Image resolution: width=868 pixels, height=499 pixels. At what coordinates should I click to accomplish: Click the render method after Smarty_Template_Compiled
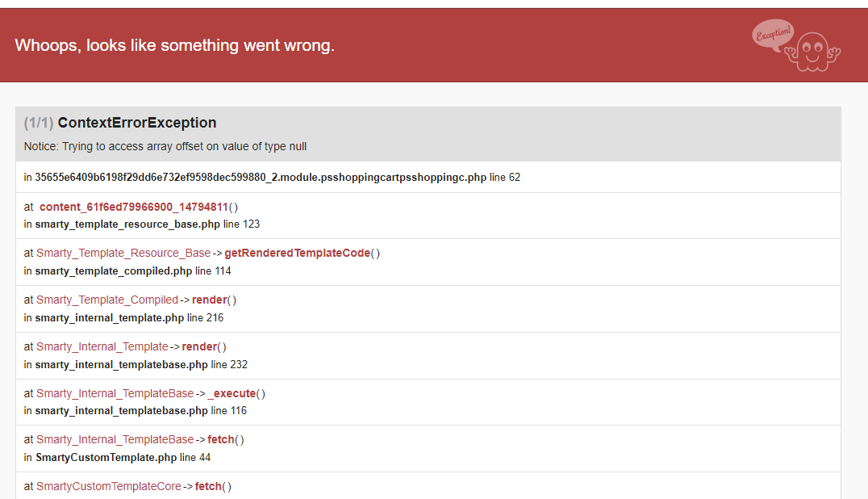pyautogui.click(x=209, y=300)
